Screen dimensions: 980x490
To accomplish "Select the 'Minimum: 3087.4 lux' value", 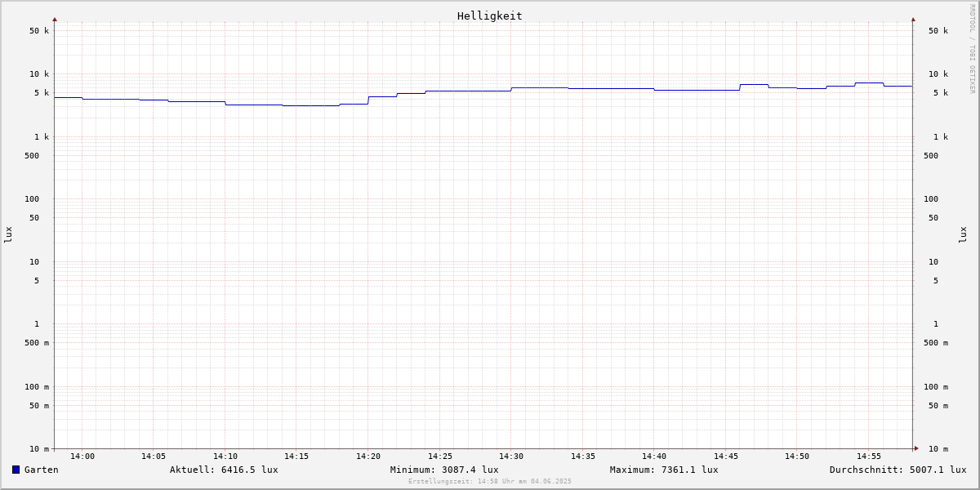I will tap(444, 470).
